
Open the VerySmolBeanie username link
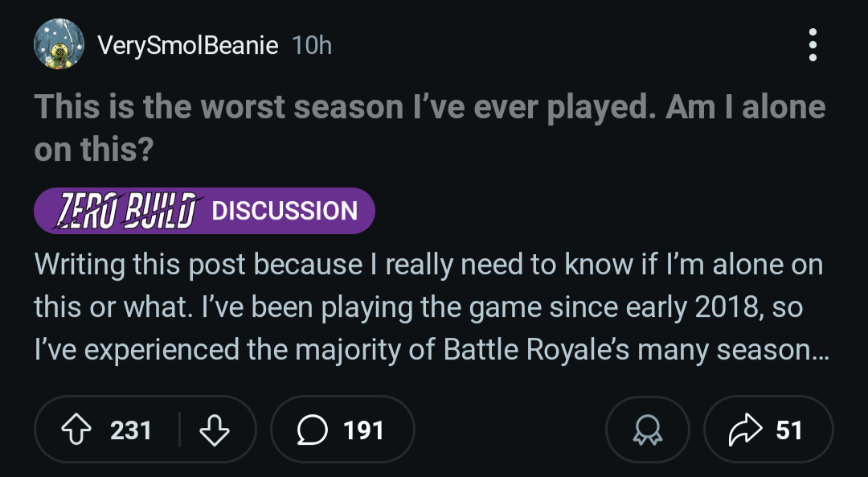click(x=187, y=45)
